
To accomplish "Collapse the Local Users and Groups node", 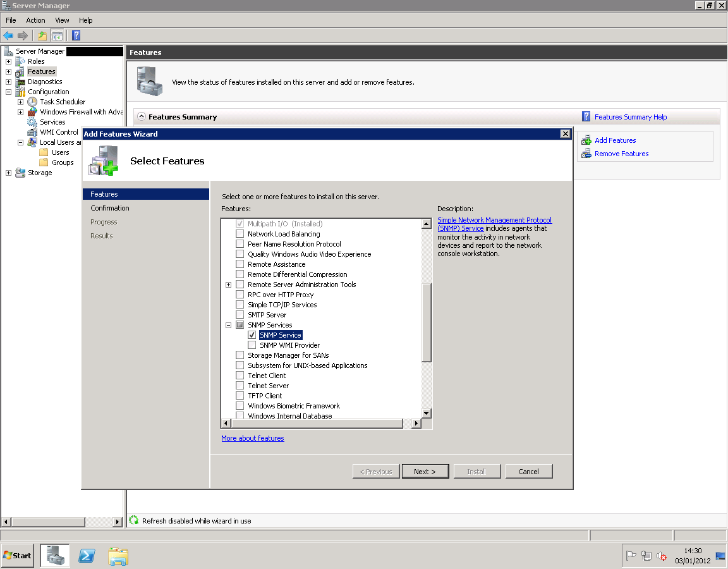I will pos(20,143).
